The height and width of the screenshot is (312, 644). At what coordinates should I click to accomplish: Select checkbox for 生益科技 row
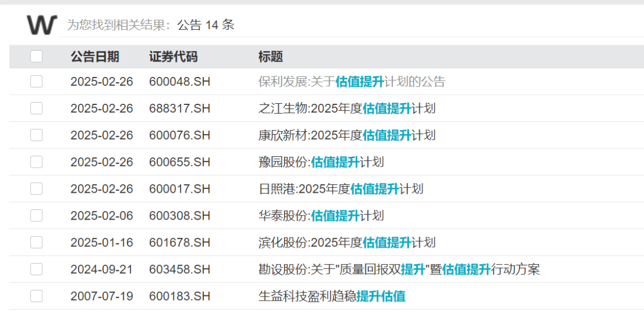point(36,296)
